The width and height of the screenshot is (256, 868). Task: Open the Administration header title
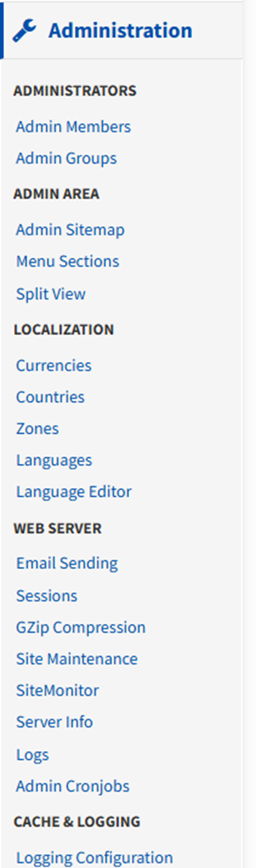[120, 31]
